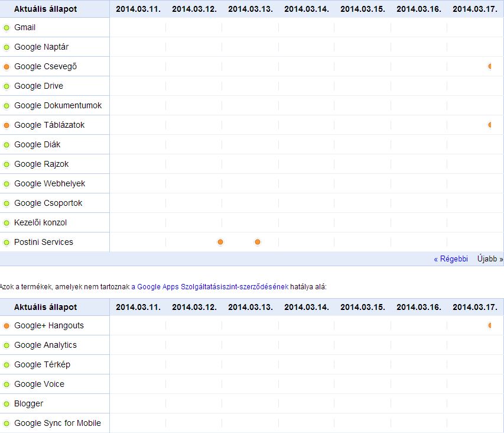This screenshot has height=433, width=504.
Task: Click the green status icon beside Google Drive
Action: pos(6,86)
